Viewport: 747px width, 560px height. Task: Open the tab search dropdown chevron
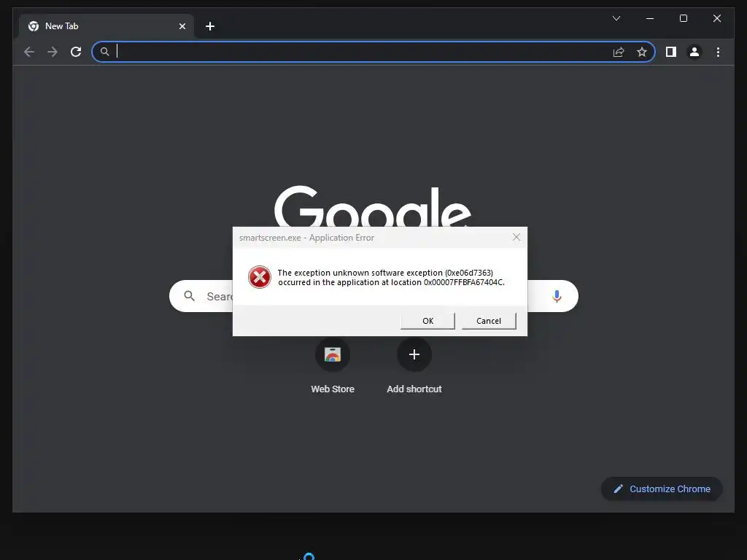[616, 18]
